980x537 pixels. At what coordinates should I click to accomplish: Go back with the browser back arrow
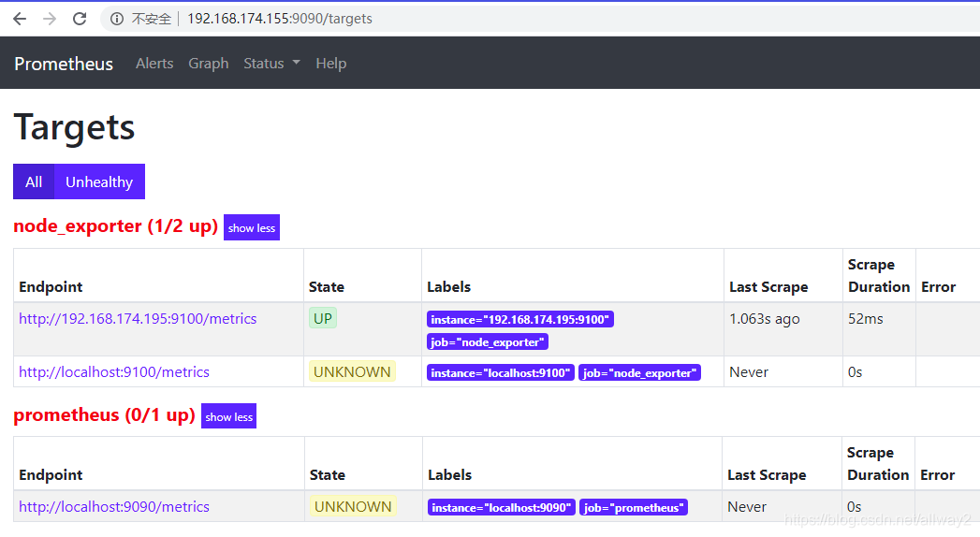pyautogui.click(x=20, y=19)
